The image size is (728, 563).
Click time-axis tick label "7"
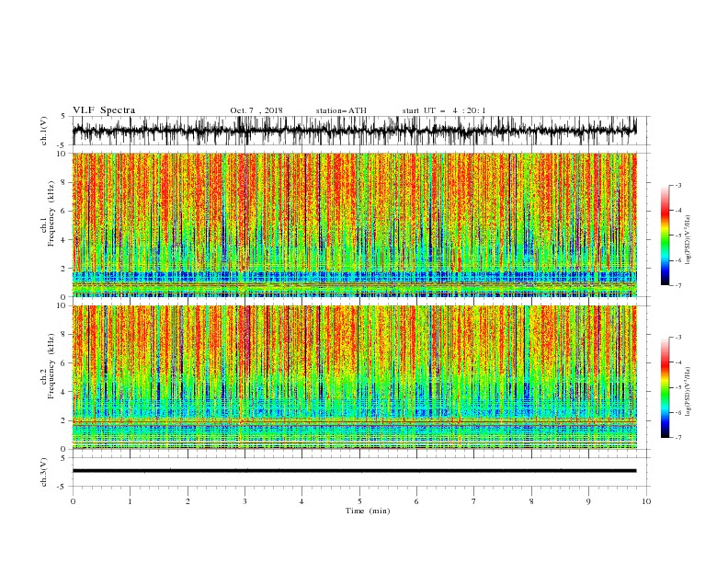click(x=474, y=501)
